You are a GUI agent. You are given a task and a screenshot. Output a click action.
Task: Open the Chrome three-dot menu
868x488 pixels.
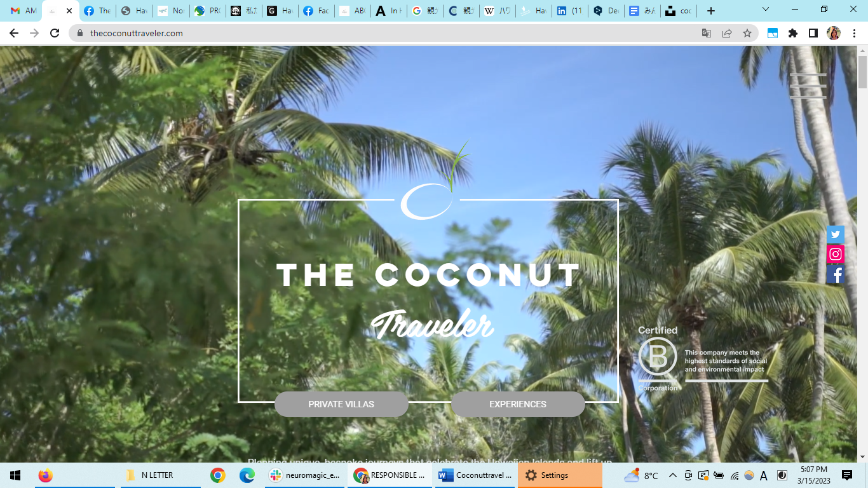point(854,33)
